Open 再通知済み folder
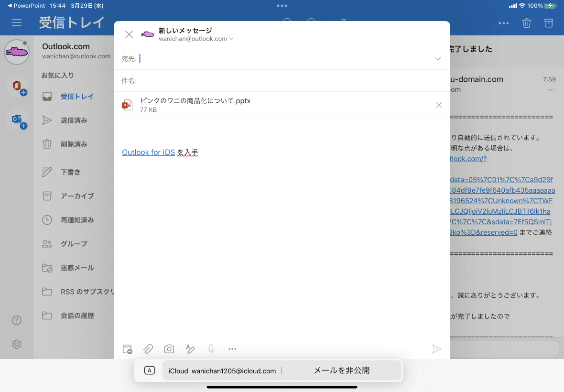The width and height of the screenshot is (564, 392). [74, 220]
